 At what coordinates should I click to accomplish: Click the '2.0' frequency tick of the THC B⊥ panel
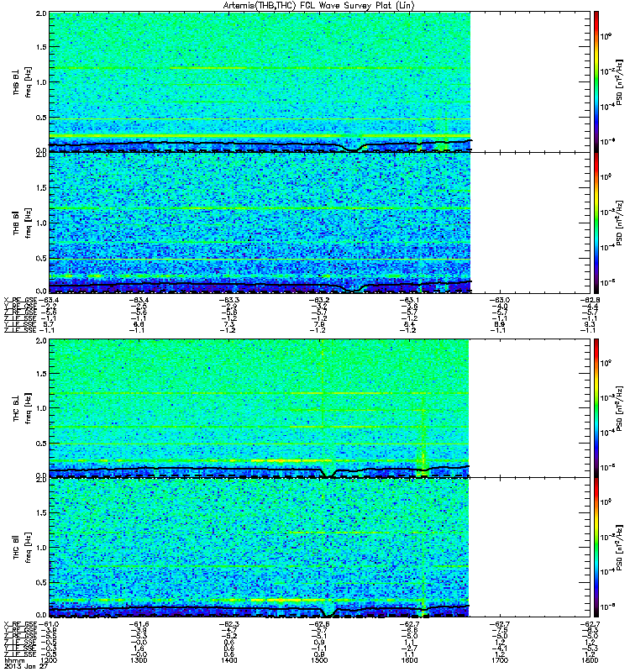(41, 341)
